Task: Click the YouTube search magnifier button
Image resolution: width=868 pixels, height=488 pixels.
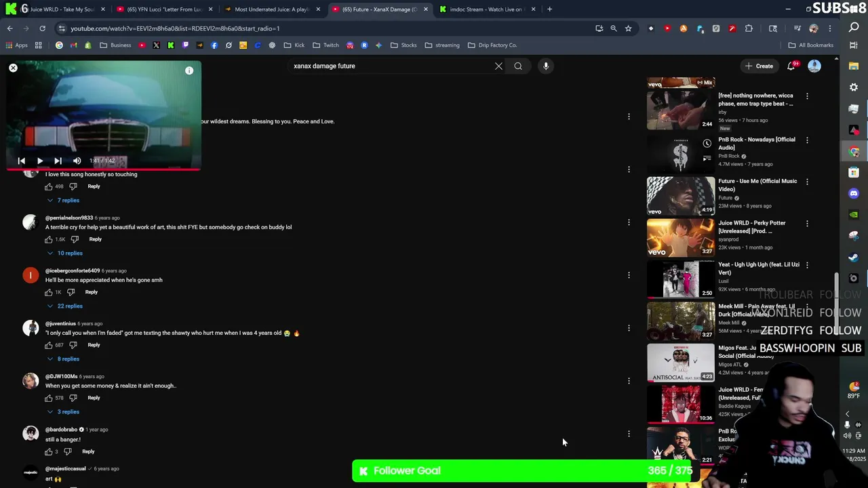Action: [x=518, y=66]
